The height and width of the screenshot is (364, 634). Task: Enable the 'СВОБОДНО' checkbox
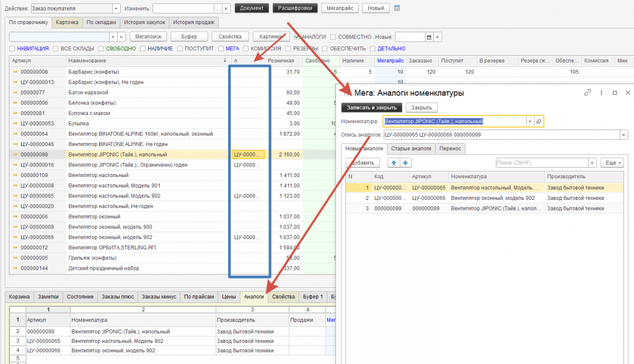click(x=101, y=48)
